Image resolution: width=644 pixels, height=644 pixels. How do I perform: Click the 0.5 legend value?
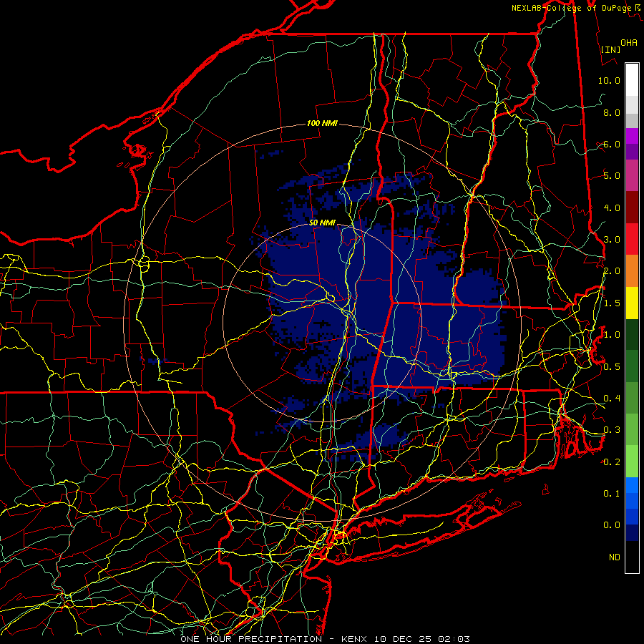pyautogui.click(x=612, y=367)
